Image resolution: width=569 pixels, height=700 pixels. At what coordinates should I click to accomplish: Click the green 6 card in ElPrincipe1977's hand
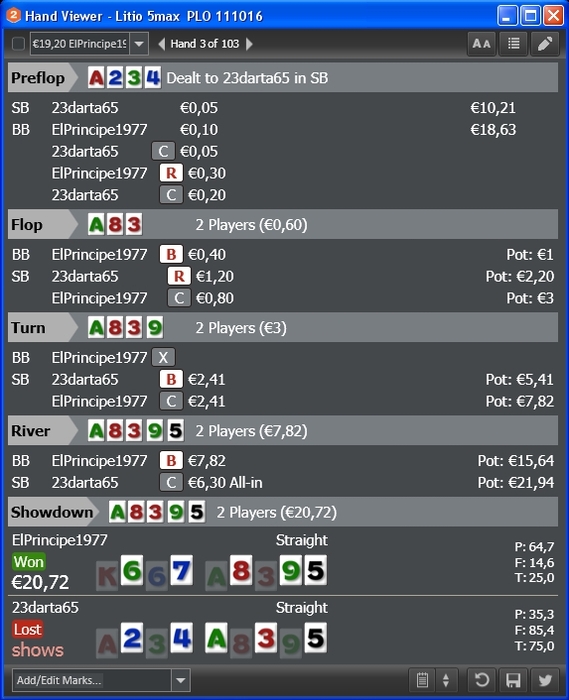click(x=132, y=570)
